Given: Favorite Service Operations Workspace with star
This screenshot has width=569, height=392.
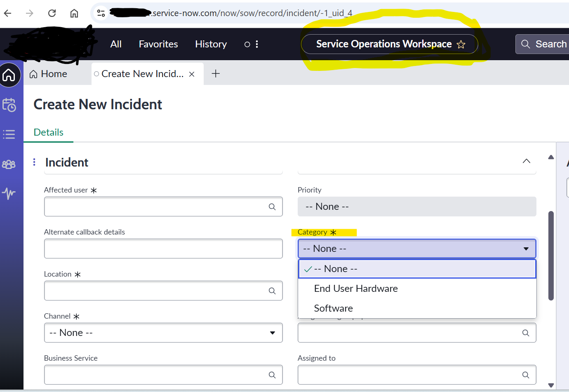Looking at the screenshot, I should [461, 45].
